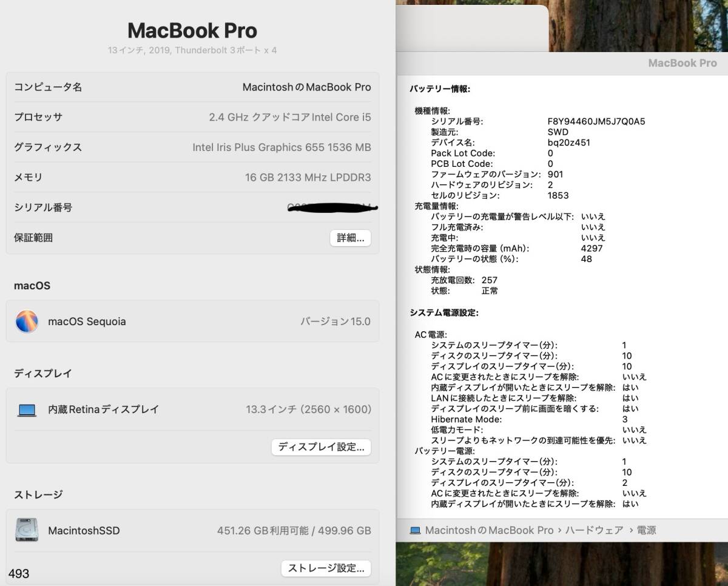The image size is (728, 586).
Task: Click the 状態情報 section label
Action: click(x=433, y=269)
